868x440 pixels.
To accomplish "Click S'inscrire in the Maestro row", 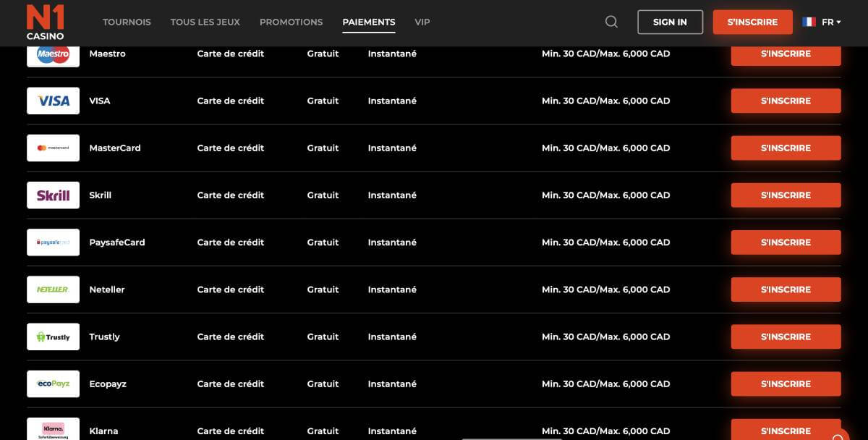I will pos(786,55).
